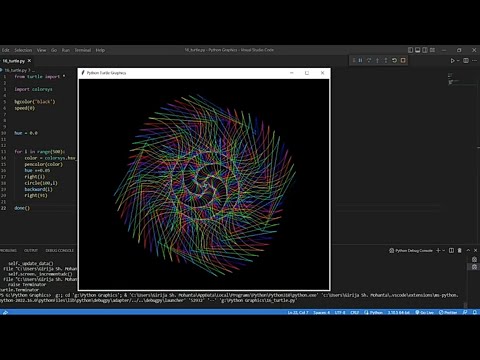
Task: Toggle the bottom panel layout icon
Action: [418, 50]
